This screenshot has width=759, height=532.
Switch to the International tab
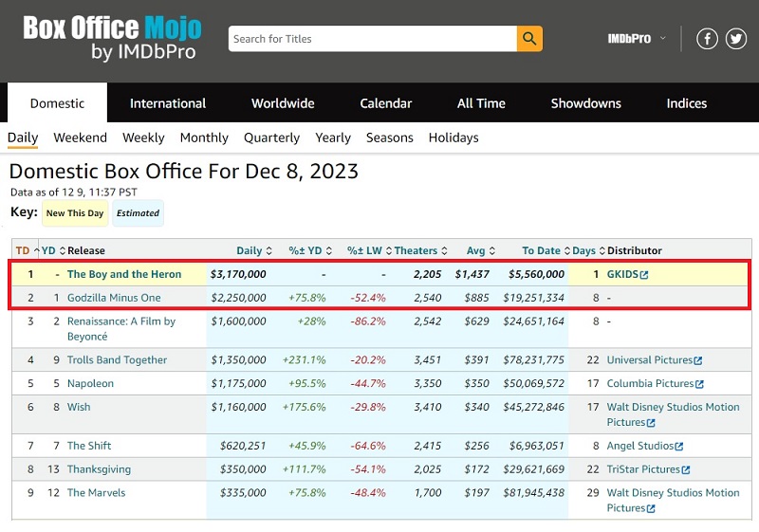pyautogui.click(x=168, y=103)
